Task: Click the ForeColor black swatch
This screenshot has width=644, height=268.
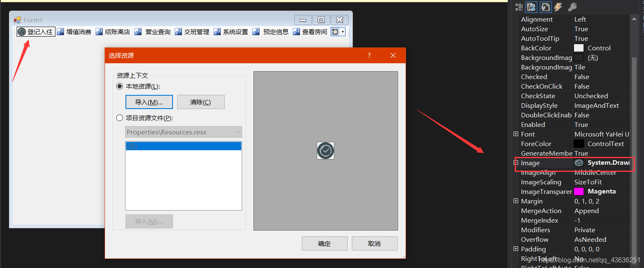Action: pyautogui.click(x=579, y=144)
